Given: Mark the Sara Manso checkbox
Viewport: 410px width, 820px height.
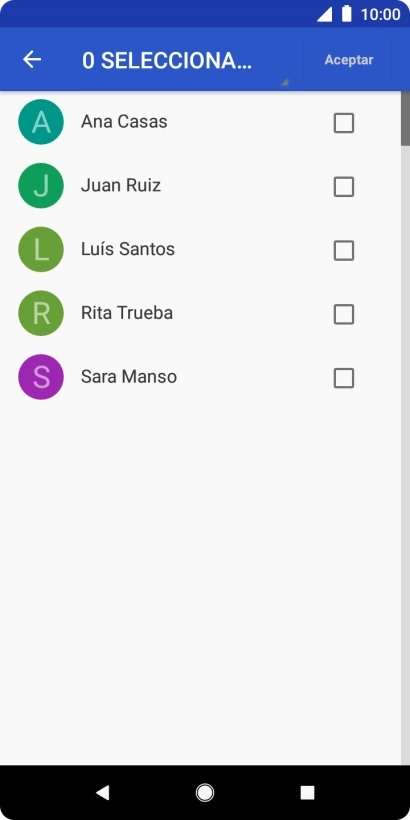Looking at the screenshot, I should pos(344,378).
